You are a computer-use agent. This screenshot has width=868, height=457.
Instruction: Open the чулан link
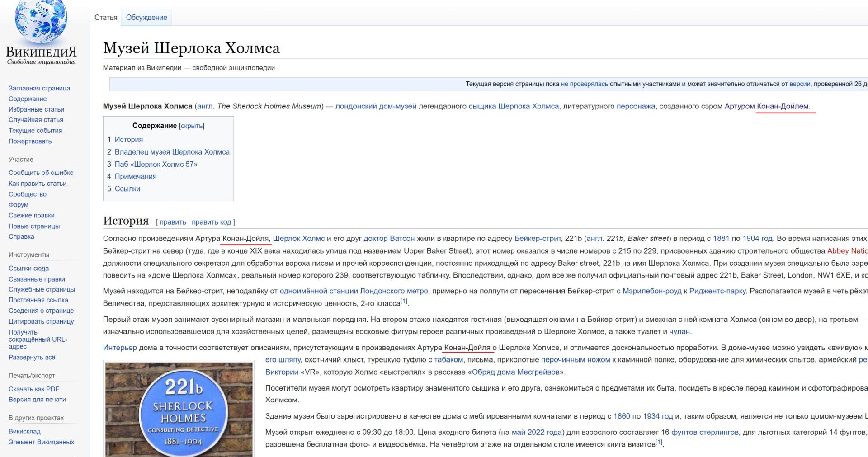[x=679, y=331]
